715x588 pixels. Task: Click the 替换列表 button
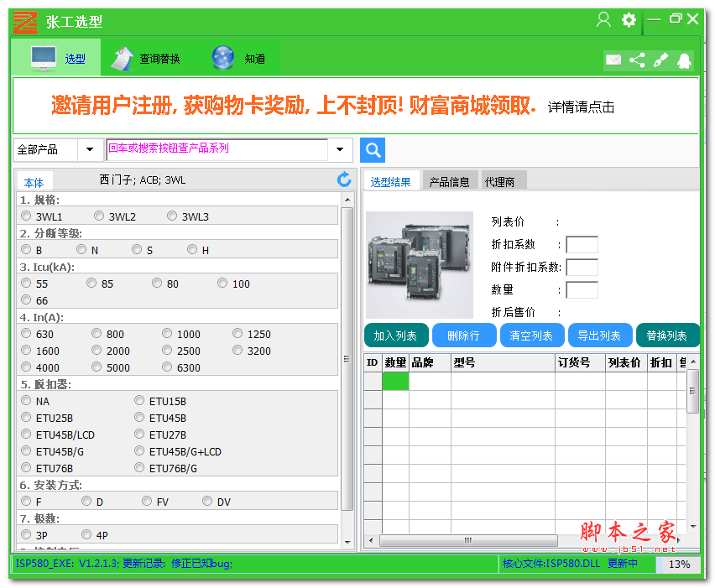tap(667, 336)
